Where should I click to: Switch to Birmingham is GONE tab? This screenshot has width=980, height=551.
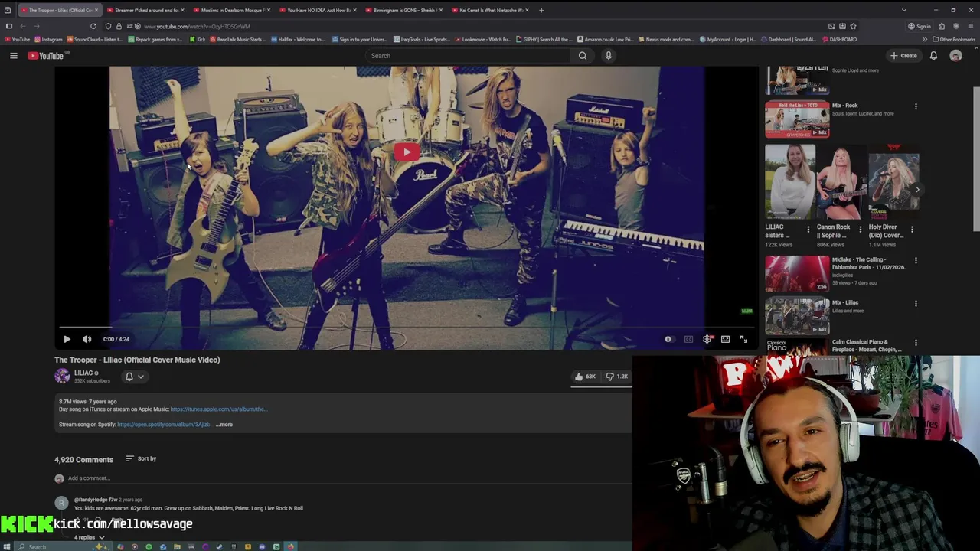point(404,10)
